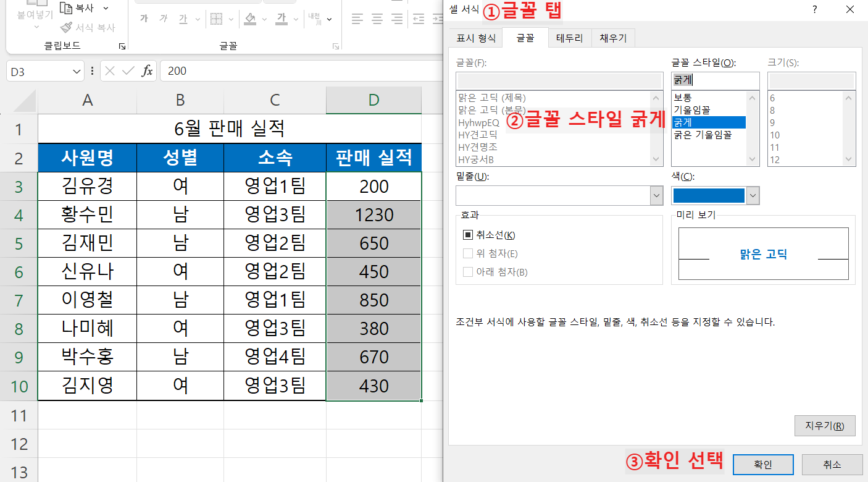Image resolution: width=868 pixels, height=482 pixels.
Task: Switch to the 테두리 tab
Action: 569,38
